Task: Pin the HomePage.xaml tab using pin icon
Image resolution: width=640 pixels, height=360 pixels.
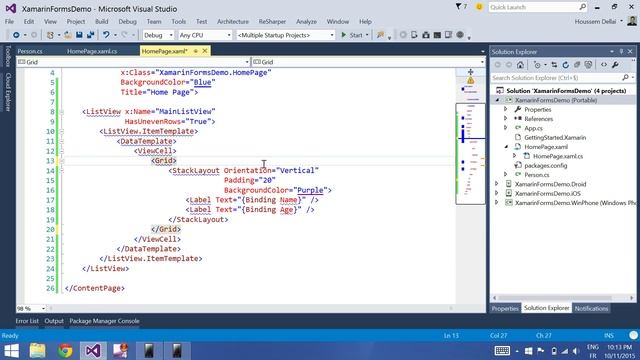Action: tap(196, 51)
